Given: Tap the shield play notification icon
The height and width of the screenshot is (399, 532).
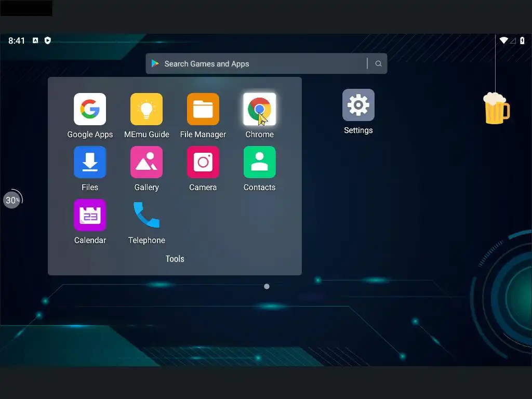Looking at the screenshot, I should coord(48,41).
